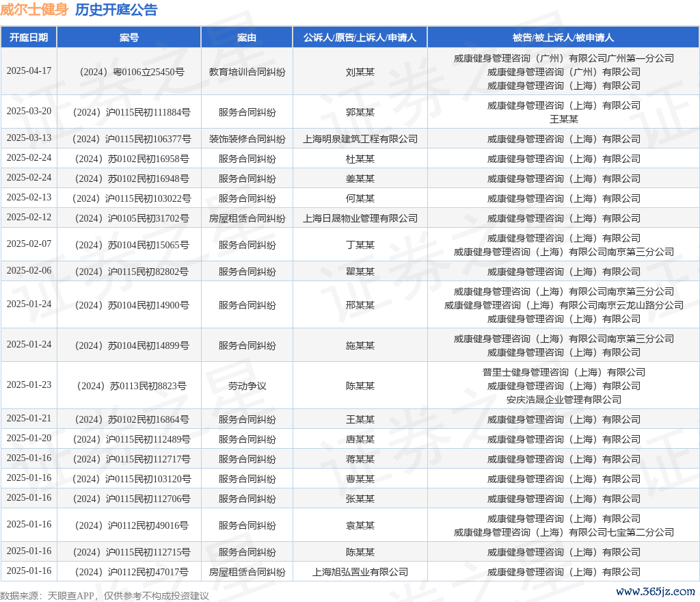Click the 公诉人/原告/上诉人/申请人 column header
This screenshot has height=602, width=700.
point(360,38)
